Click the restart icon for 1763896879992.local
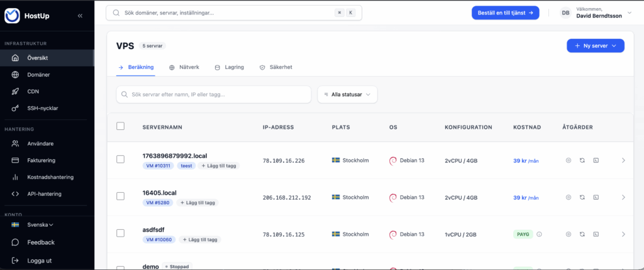The height and width of the screenshot is (270, 644). 582,161
